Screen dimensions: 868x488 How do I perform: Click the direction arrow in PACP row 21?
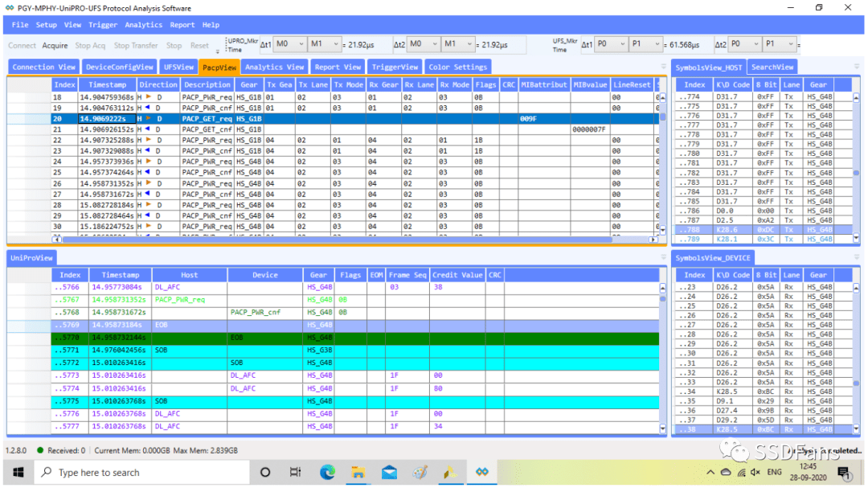coord(147,129)
